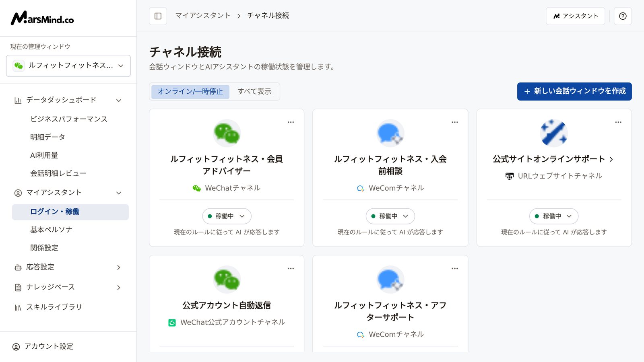
Task: Switch to the すべて表示 tab
Action: click(254, 92)
